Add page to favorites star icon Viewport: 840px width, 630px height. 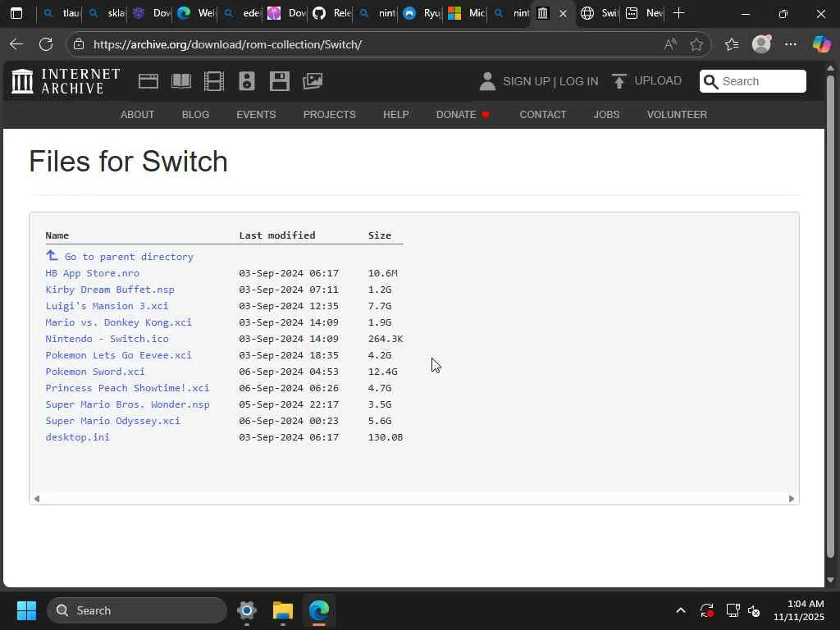(696, 44)
